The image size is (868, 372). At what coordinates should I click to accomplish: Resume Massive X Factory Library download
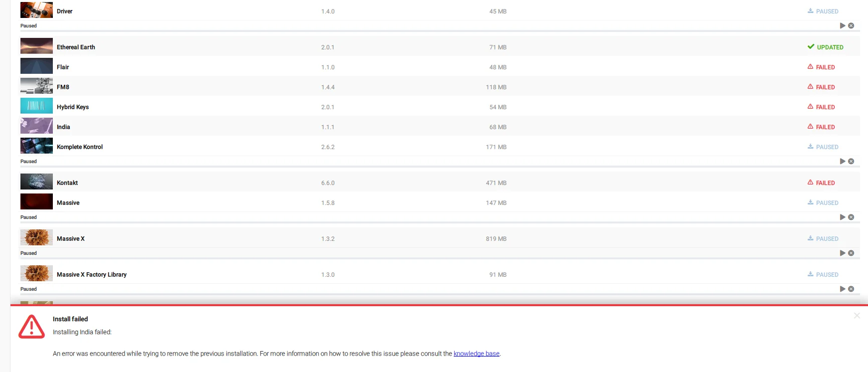[843, 289]
